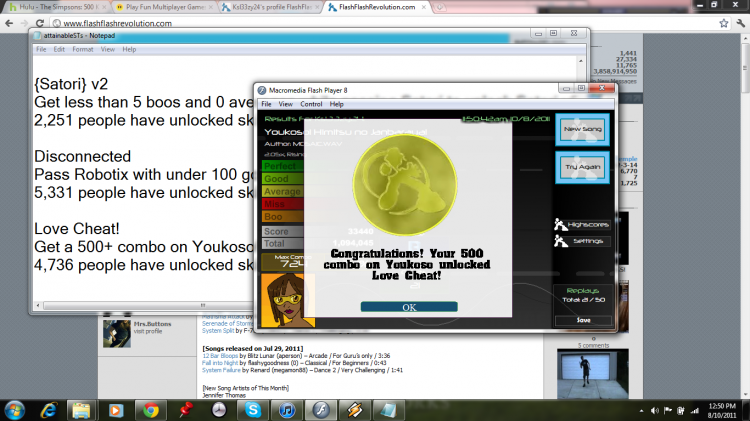The width and height of the screenshot is (750, 421).
Task: Open the Notepad Edit menu
Action: click(59, 49)
